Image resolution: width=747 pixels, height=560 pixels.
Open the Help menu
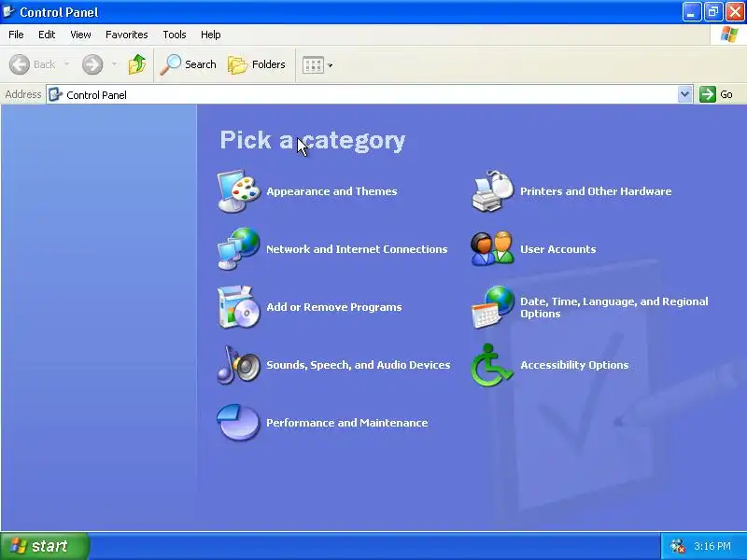211,35
